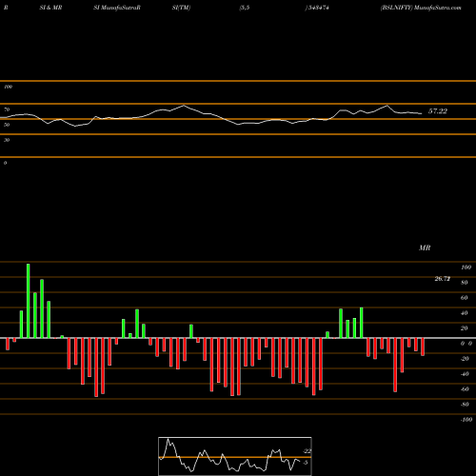Click the -22 value in the mini chart
Image resolution: width=476 pixels, height=476 pixels.
pyautogui.click(x=307, y=451)
